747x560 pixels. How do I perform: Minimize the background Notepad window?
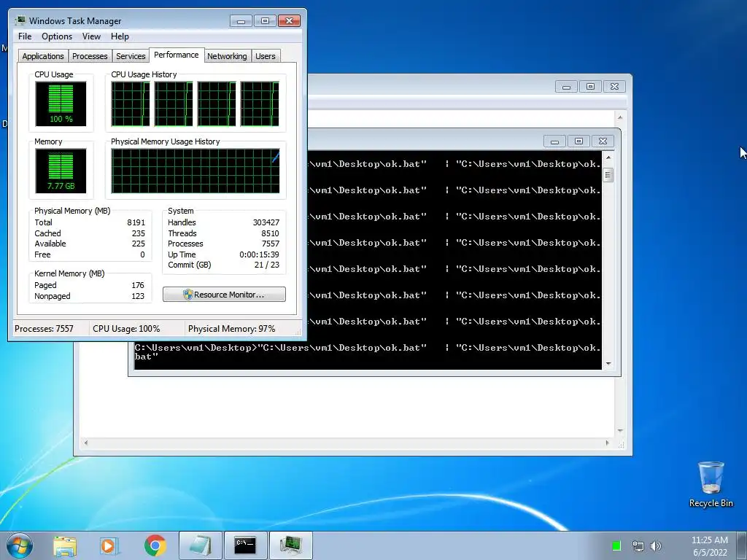(566, 87)
